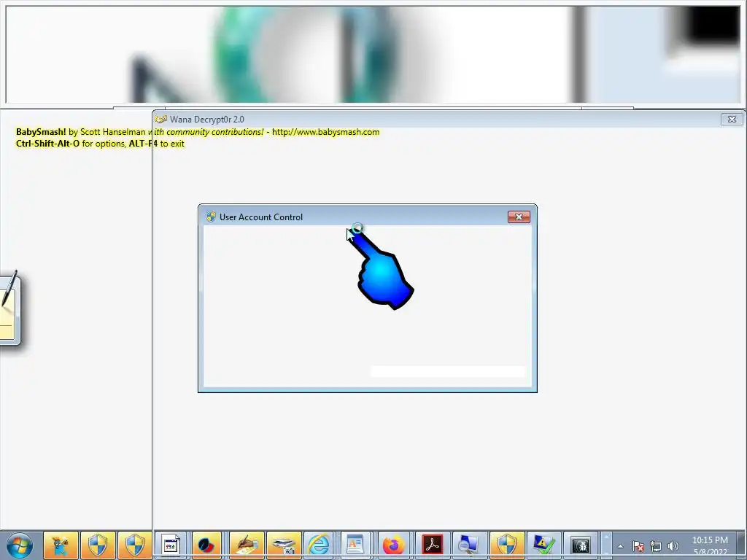
Task: Open the volume speaker tray icon
Action: point(673,546)
